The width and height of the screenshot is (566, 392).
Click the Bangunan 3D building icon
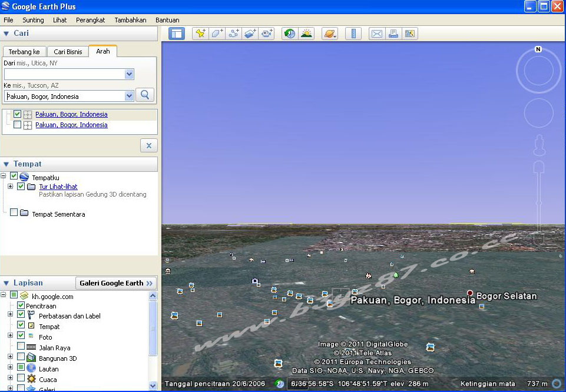31,358
